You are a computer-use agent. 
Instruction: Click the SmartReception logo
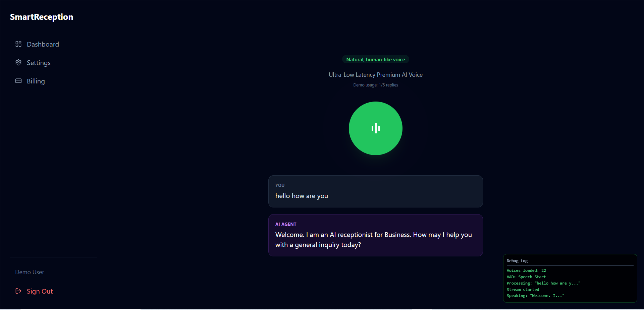pos(41,17)
